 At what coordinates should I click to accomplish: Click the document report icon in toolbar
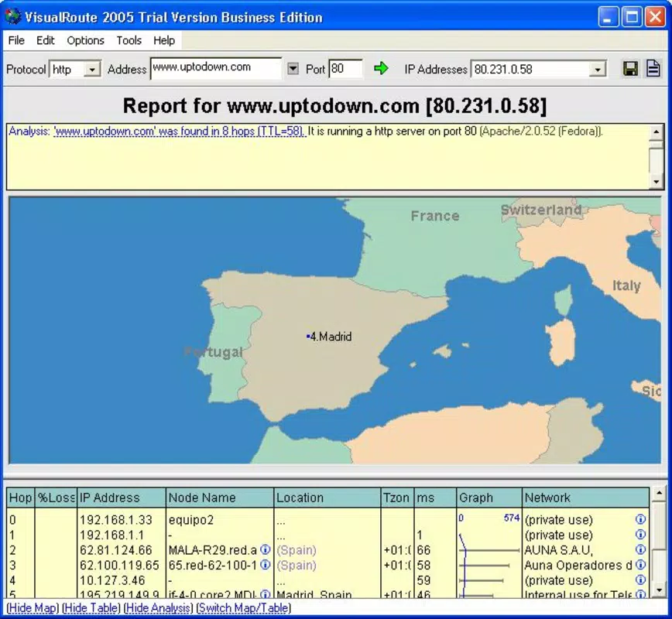coord(653,69)
